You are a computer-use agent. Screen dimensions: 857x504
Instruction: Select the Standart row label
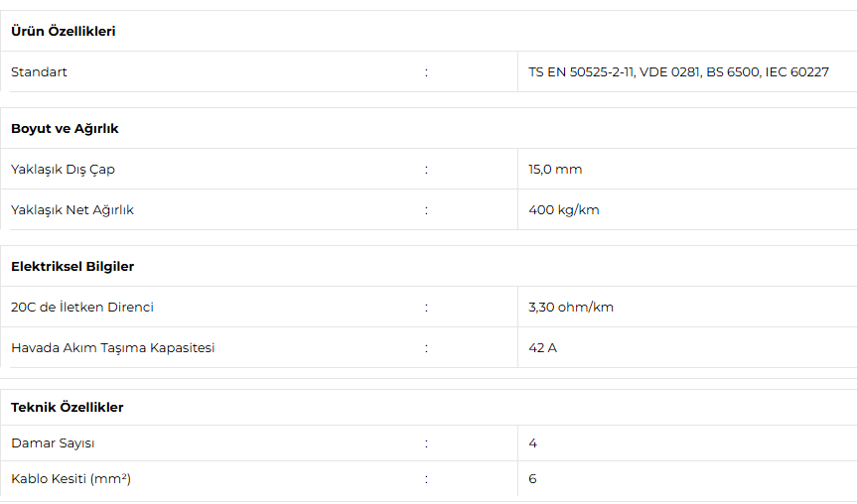(x=39, y=72)
